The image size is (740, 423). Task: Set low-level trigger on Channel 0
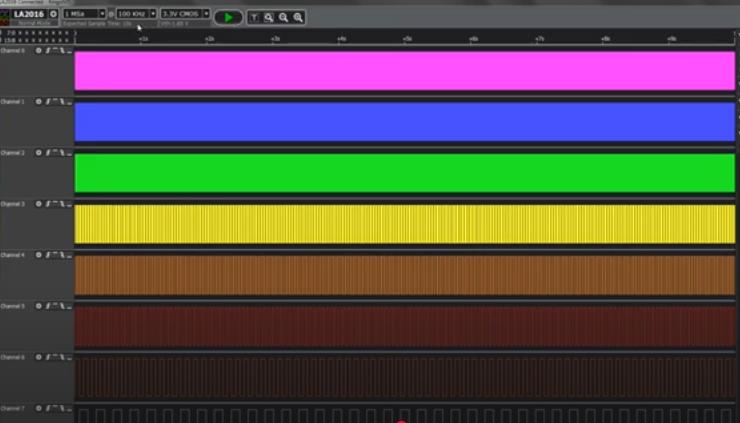[69, 51]
